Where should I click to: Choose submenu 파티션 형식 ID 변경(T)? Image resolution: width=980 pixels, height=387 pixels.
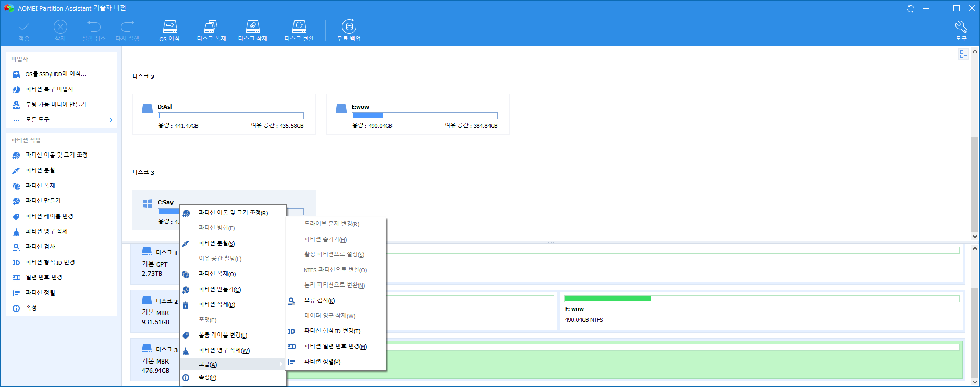coord(335,331)
